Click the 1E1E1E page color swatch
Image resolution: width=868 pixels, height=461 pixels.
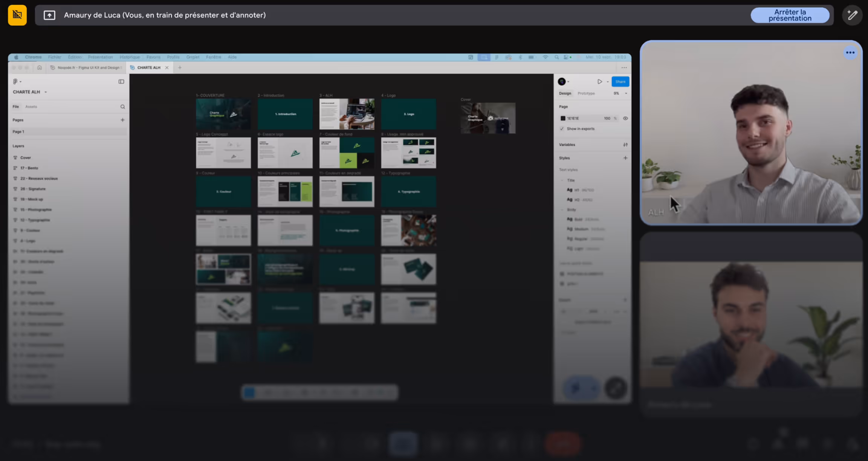[563, 118]
